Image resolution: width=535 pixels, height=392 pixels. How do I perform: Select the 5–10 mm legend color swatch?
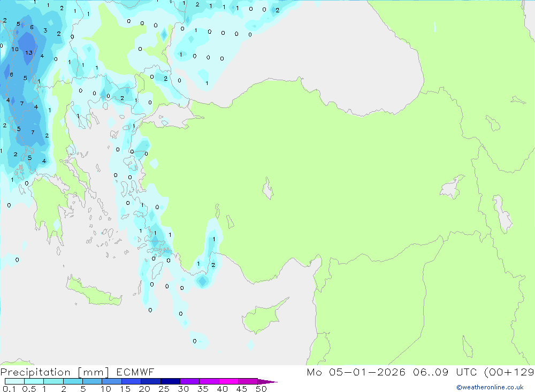(93, 381)
